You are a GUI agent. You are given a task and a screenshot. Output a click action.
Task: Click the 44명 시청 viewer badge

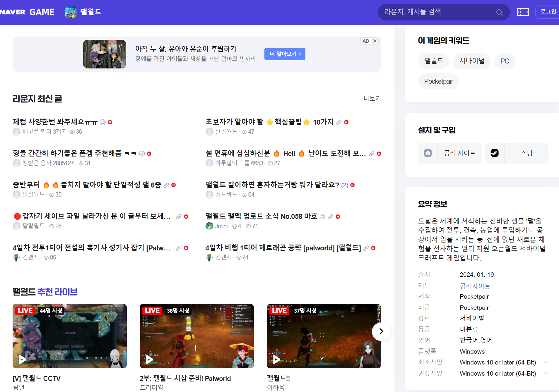point(51,311)
